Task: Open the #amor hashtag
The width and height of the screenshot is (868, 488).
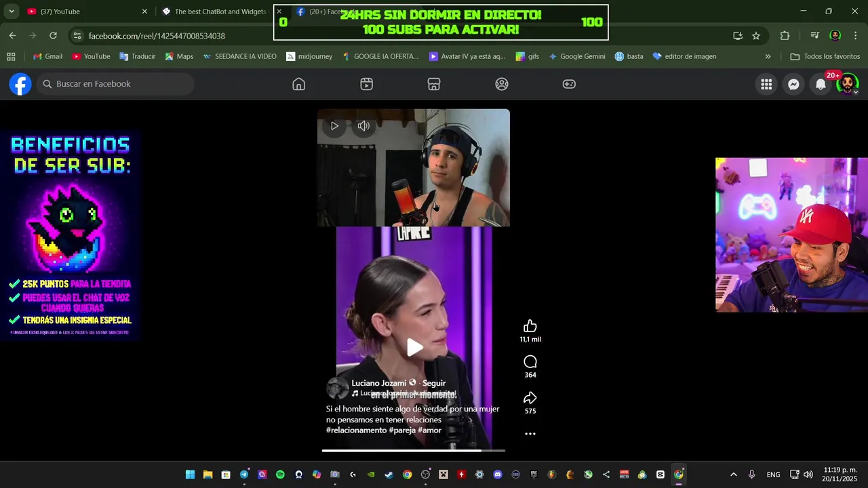Action: (x=429, y=430)
